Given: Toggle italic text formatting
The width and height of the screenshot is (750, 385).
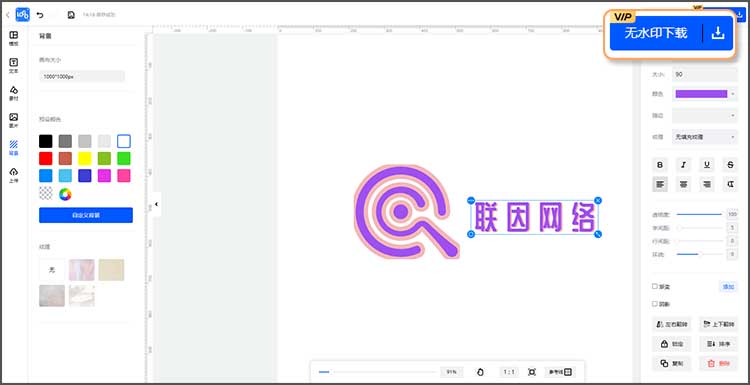Looking at the screenshot, I should [x=684, y=165].
